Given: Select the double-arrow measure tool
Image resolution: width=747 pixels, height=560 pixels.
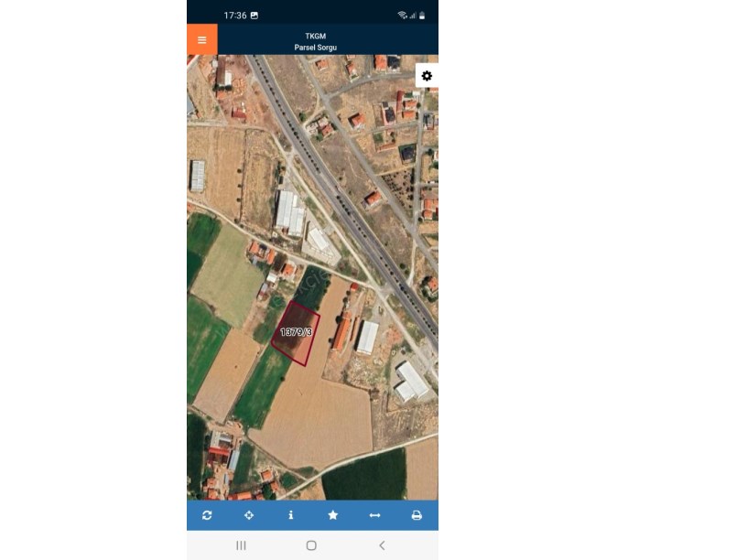Looking at the screenshot, I should click(375, 515).
